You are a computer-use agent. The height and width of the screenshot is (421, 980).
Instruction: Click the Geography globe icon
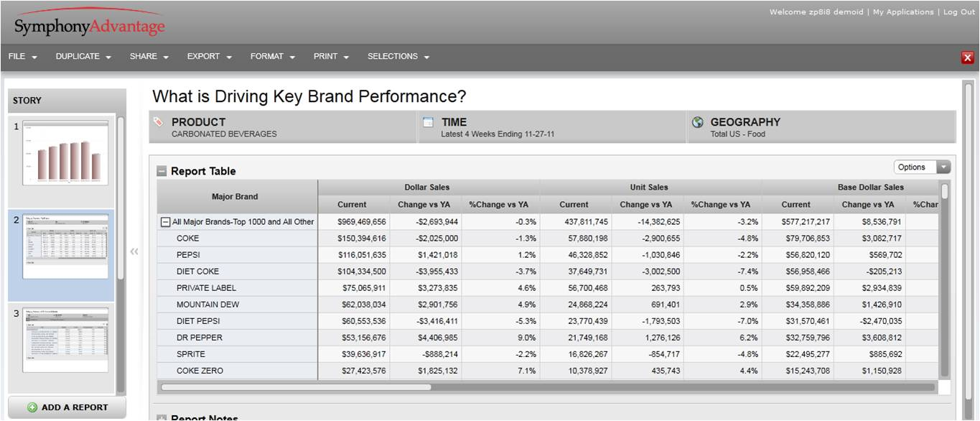[697, 122]
